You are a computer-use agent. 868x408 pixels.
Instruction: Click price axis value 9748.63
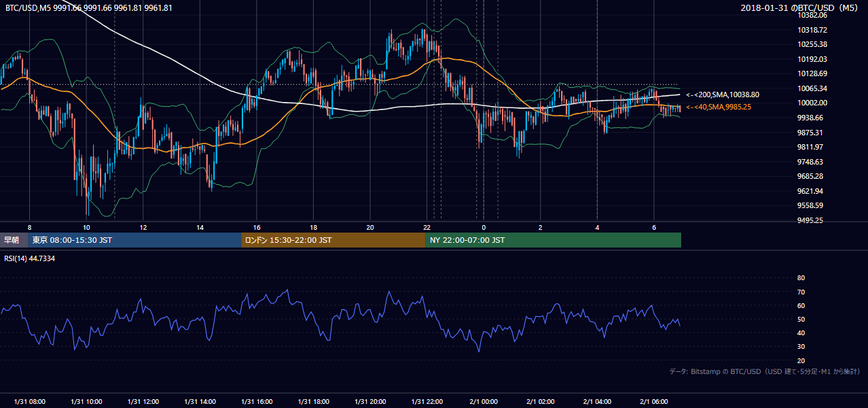pyautogui.click(x=810, y=162)
